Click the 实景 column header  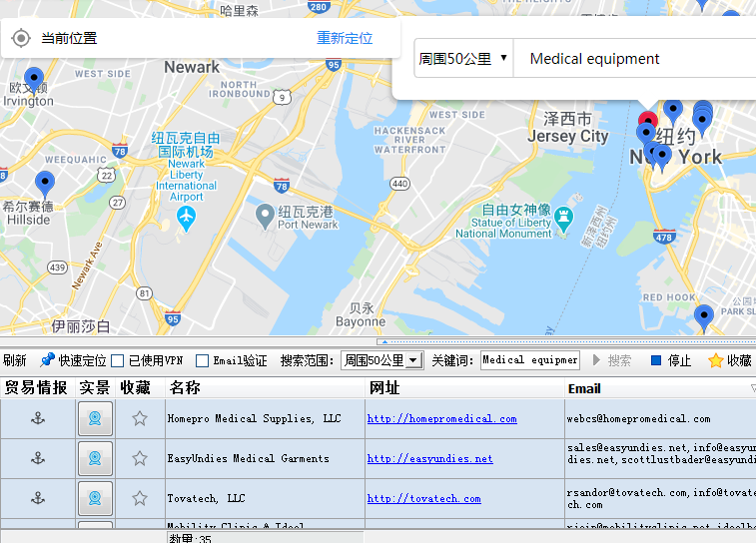coord(95,388)
